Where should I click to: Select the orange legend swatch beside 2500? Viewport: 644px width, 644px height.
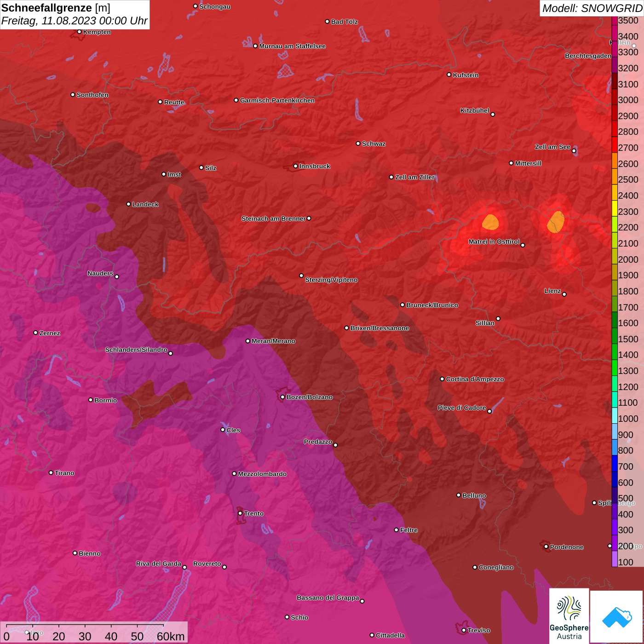point(615,177)
